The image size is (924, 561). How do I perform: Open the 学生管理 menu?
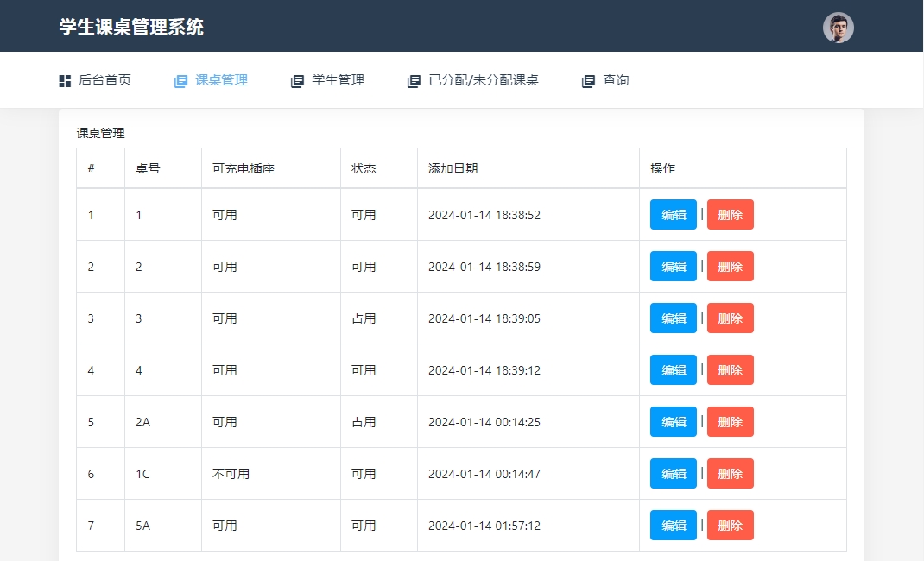point(338,80)
